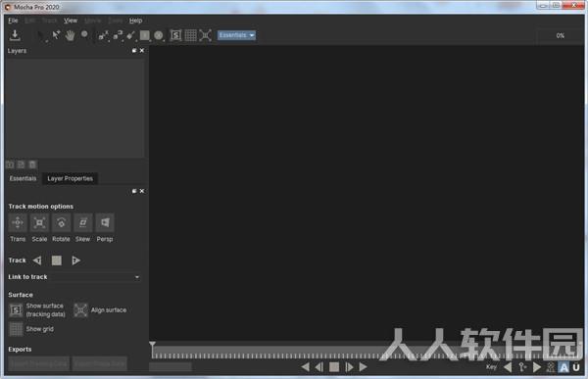Image resolution: width=588 pixels, height=379 pixels.
Task: Select the Create Ellipse shape tool
Action: point(159,35)
